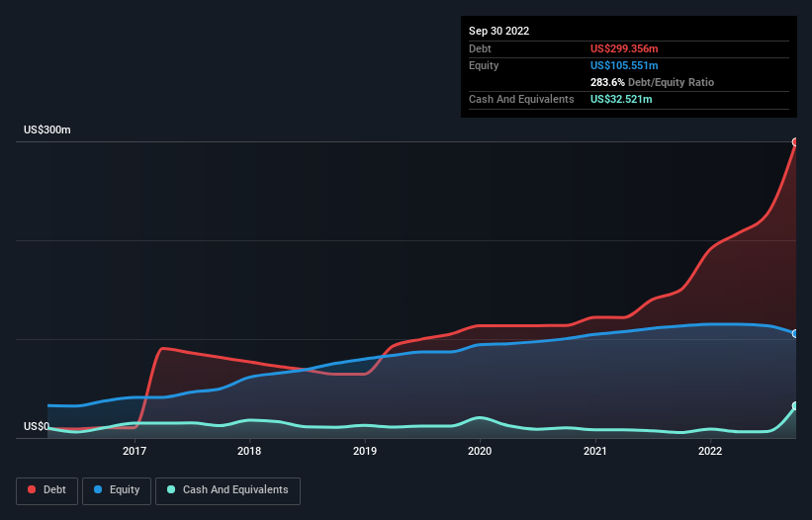Image resolution: width=812 pixels, height=520 pixels.
Task: Click the Cash endpoint marker for Sep 2022
Action: pos(795,406)
